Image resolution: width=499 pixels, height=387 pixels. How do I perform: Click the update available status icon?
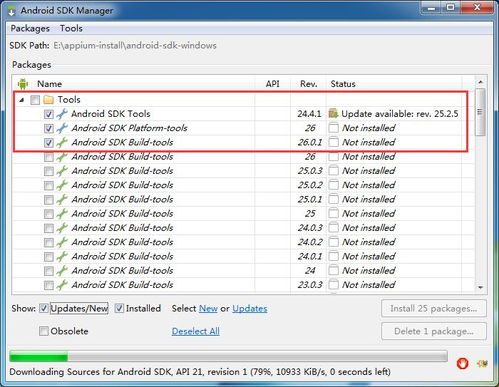pyautogui.click(x=333, y=114)
